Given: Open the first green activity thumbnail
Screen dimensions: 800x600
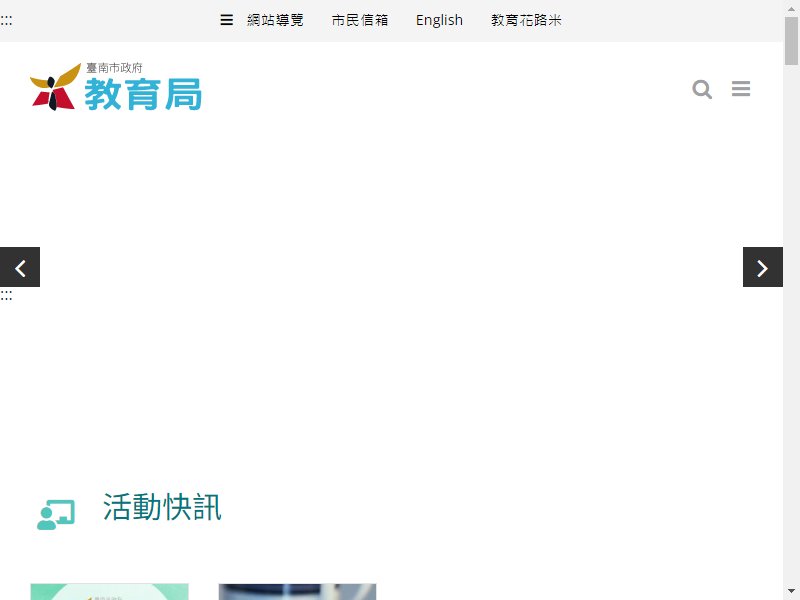Looking at the screenshot, I should coord(110,592).
